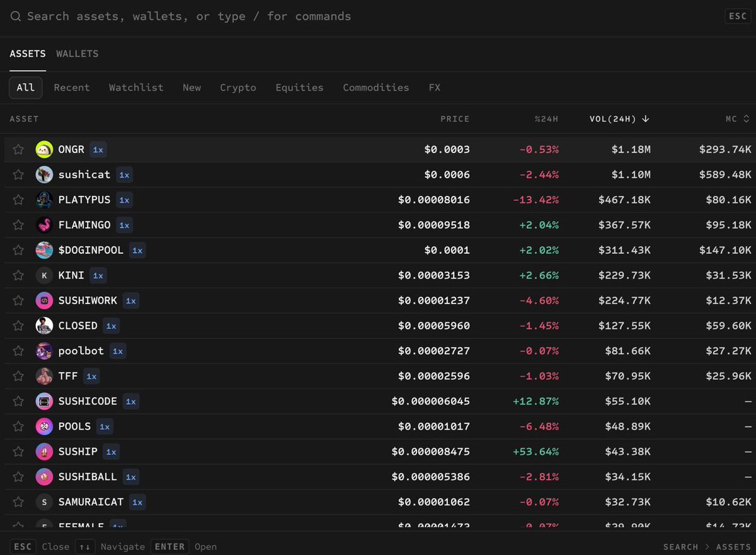Click the 1x leverage badge next to KINI
The height and width of the screenshot is (555, 756).
[98, 275]
